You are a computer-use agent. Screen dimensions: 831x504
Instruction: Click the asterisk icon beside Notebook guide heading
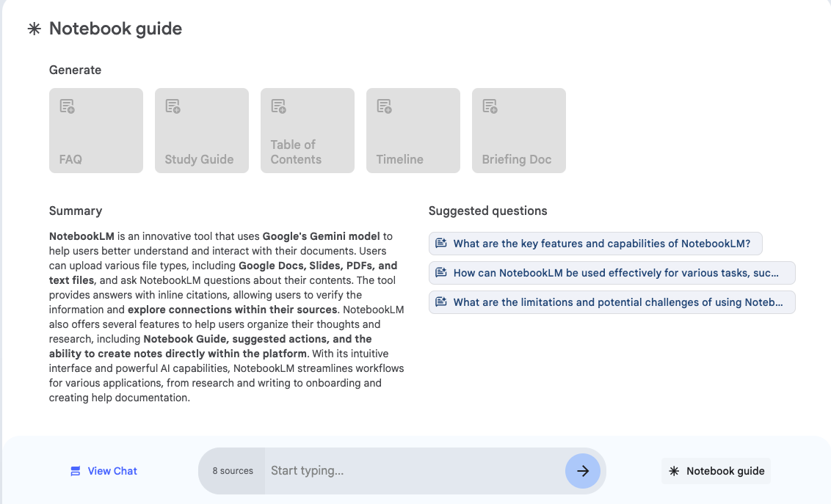point(35,29)
